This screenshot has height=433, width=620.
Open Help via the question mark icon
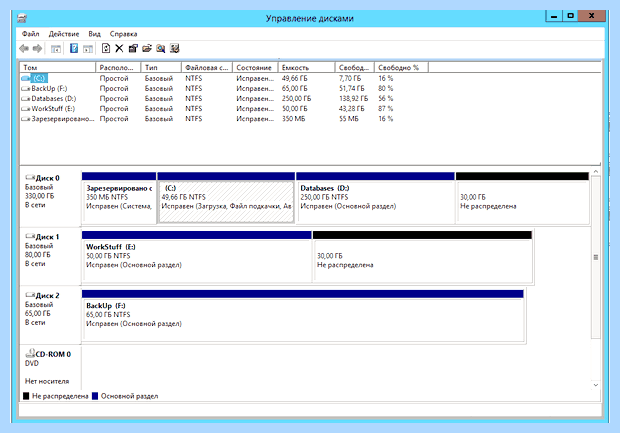[x=74, y=48]
